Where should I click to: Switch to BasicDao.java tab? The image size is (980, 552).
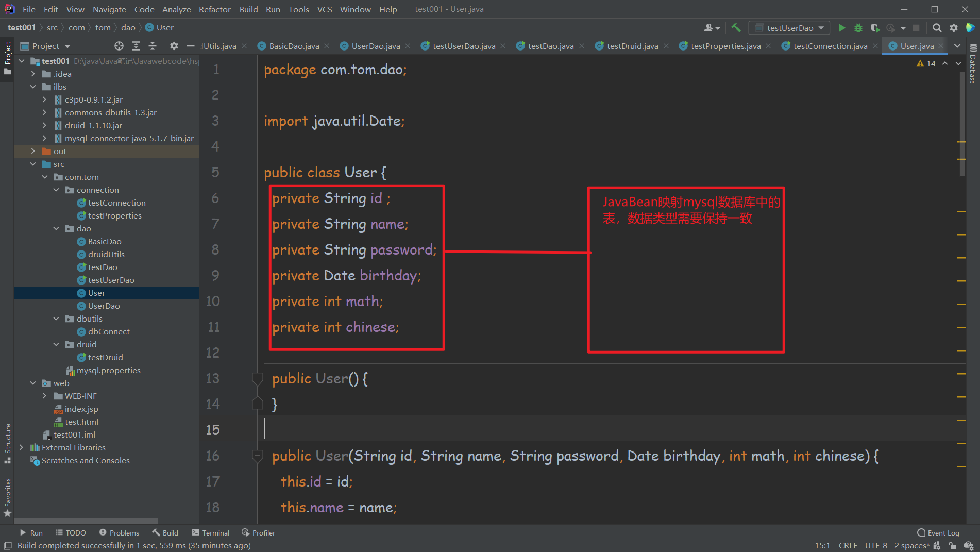tap(294, 46)
